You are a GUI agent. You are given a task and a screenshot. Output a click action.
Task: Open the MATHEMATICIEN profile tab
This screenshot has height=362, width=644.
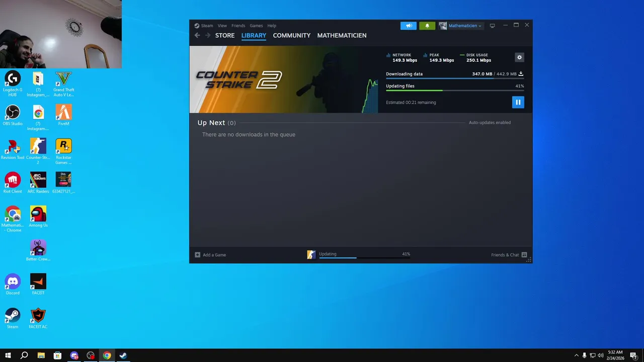pyautogui.click(x=342, y=36)
